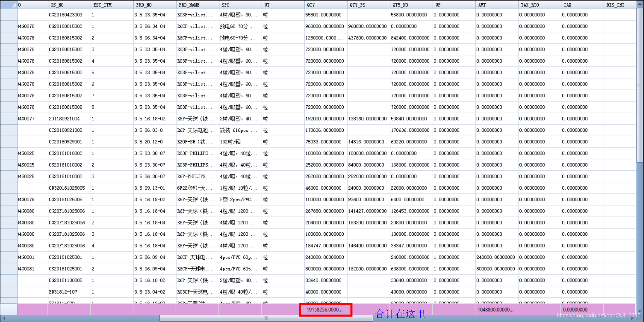Select QTY_PS cell 183200.00000000
644x322 pixels.
368,222
